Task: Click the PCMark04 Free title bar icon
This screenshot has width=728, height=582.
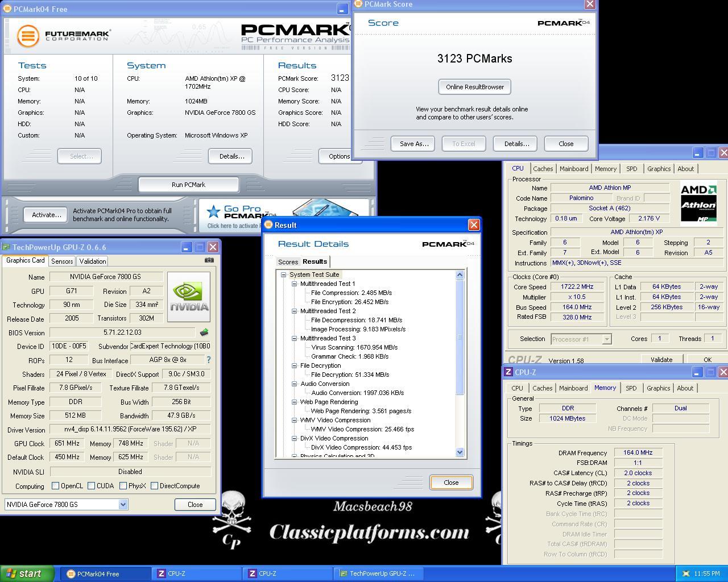Action: tap(7, 9)
